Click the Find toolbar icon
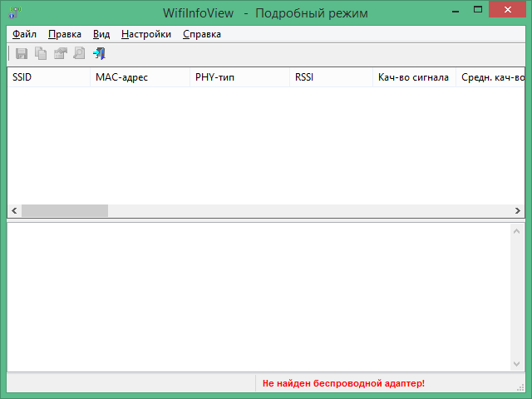Viewport: 532px width, 399px height. pos(79,54)
